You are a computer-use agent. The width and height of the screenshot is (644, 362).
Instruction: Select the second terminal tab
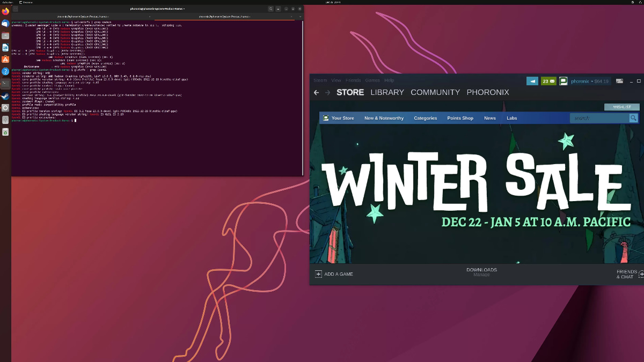click(x=223, y=17)
